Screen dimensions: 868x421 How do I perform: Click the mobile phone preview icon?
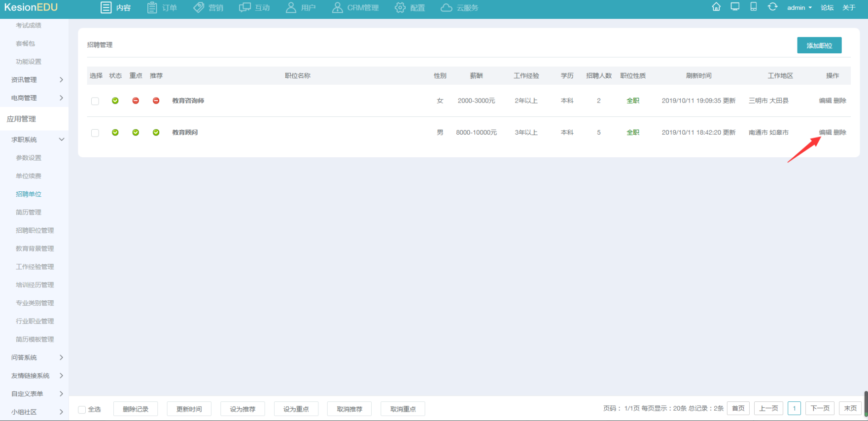coord(753,7)
